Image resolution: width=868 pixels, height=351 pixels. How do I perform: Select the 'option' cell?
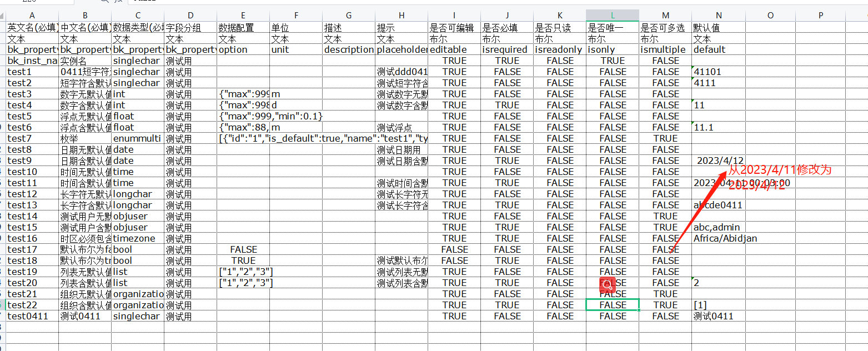(x=243, y=49)
